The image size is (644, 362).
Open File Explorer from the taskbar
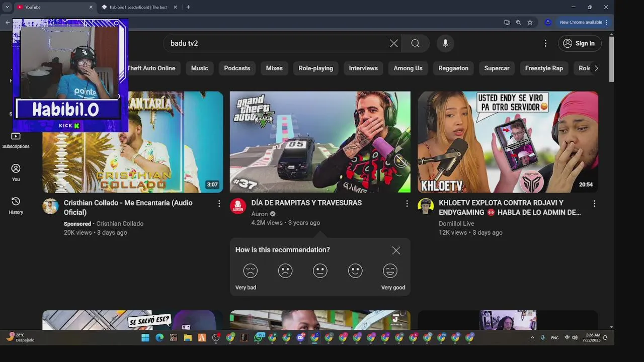pyautogui.click(x=188, y=338)
